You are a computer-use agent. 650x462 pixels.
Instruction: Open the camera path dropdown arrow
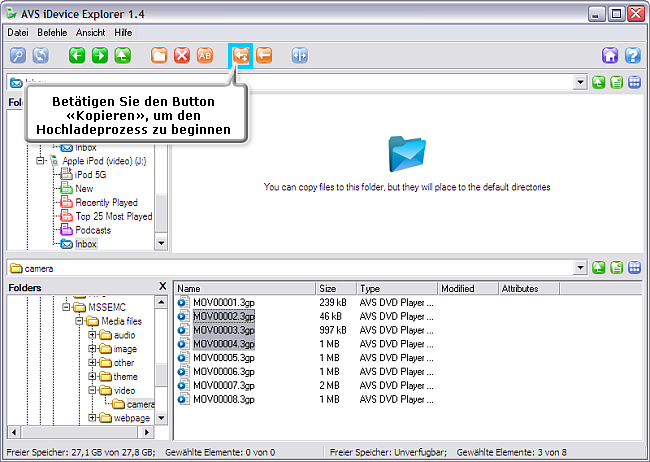point(580,268)
